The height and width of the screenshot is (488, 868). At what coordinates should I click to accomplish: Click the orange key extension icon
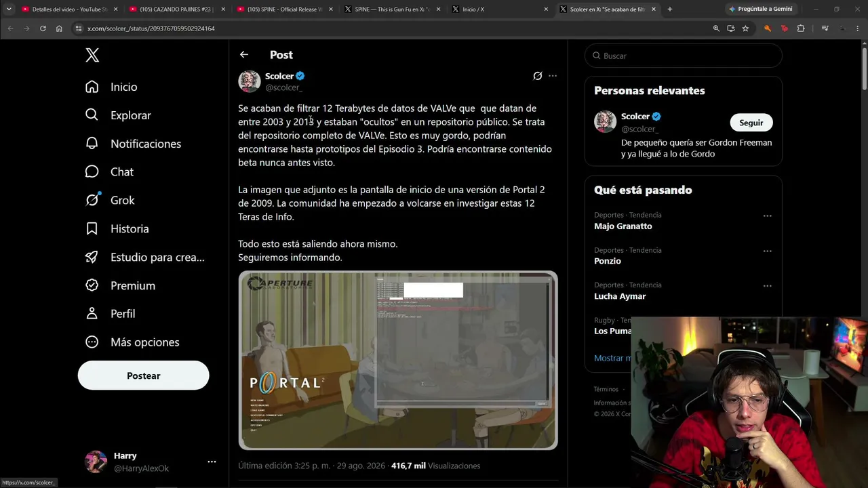pos(768,28)
